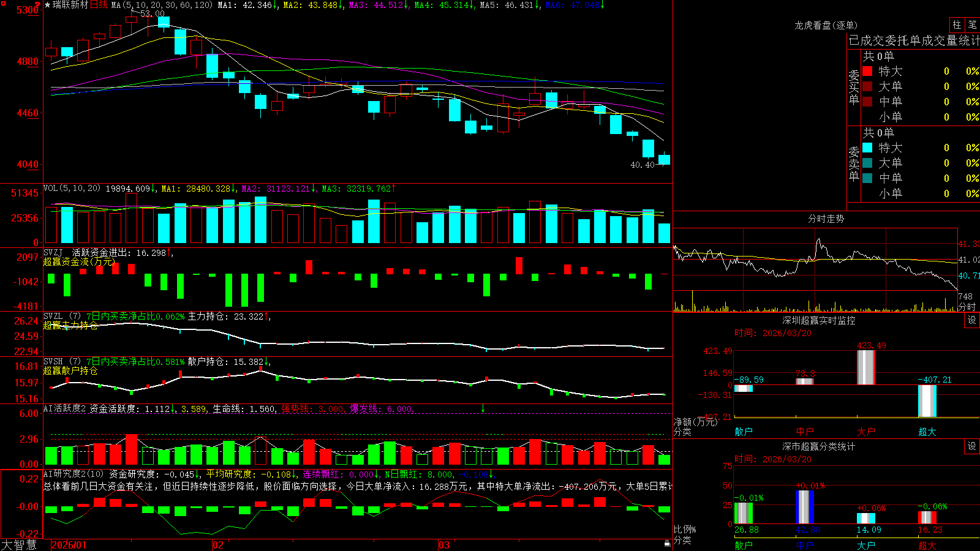Click red 特大 swatch in 委买单

(867, 71)
